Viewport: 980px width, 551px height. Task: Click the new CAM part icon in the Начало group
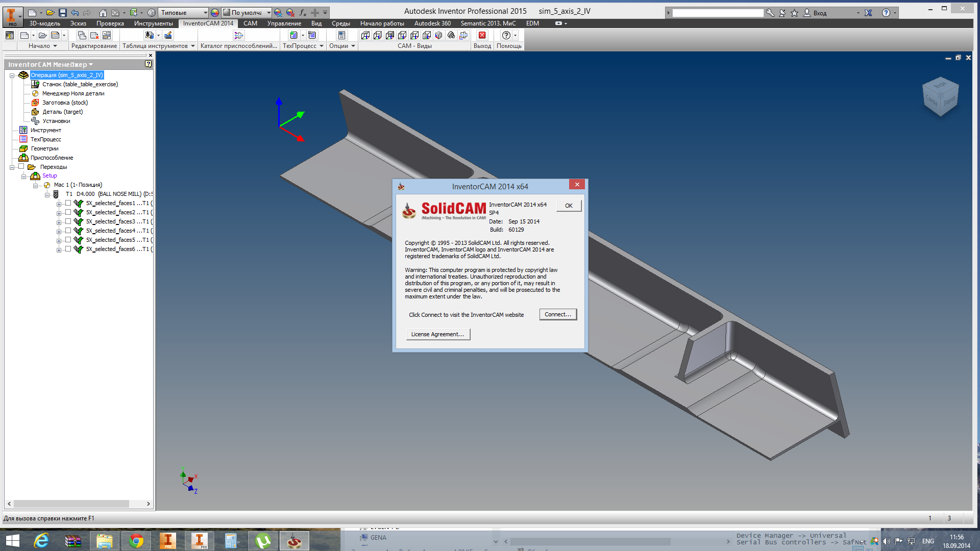[24, 35]
